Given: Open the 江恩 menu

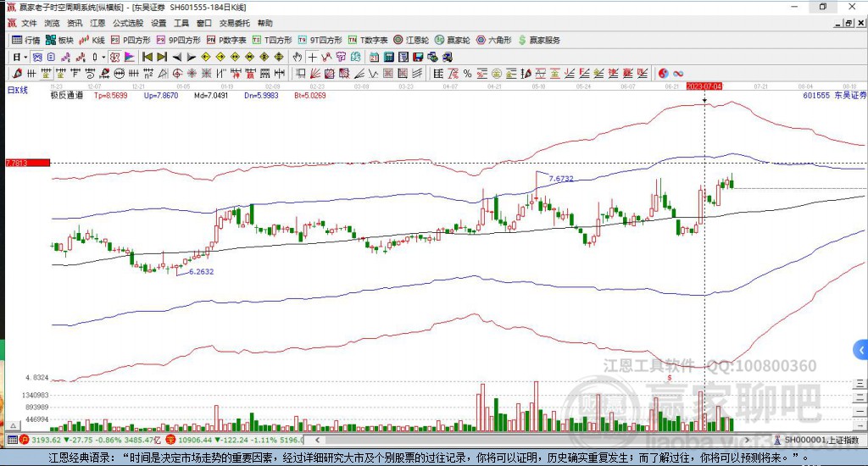Looking at the screenshot, I should pos(97,23).
